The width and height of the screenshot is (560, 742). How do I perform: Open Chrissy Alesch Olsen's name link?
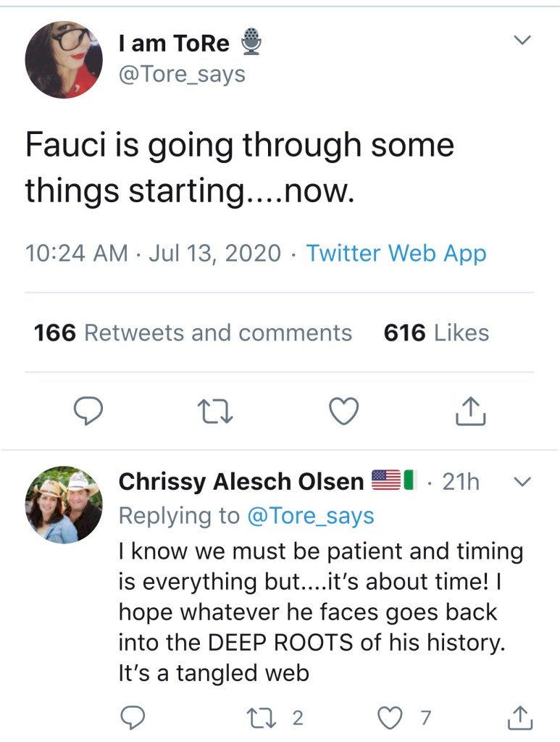click(x=241, y=481)
